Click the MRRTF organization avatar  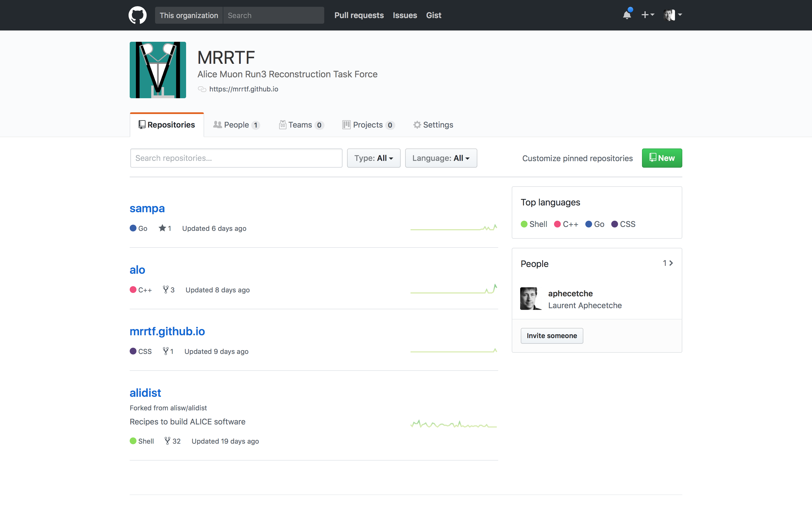point(158,70)
